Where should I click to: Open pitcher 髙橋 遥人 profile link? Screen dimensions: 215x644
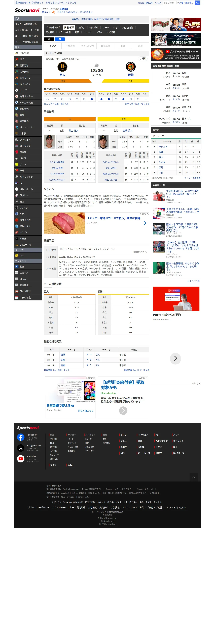click(127, 131)
